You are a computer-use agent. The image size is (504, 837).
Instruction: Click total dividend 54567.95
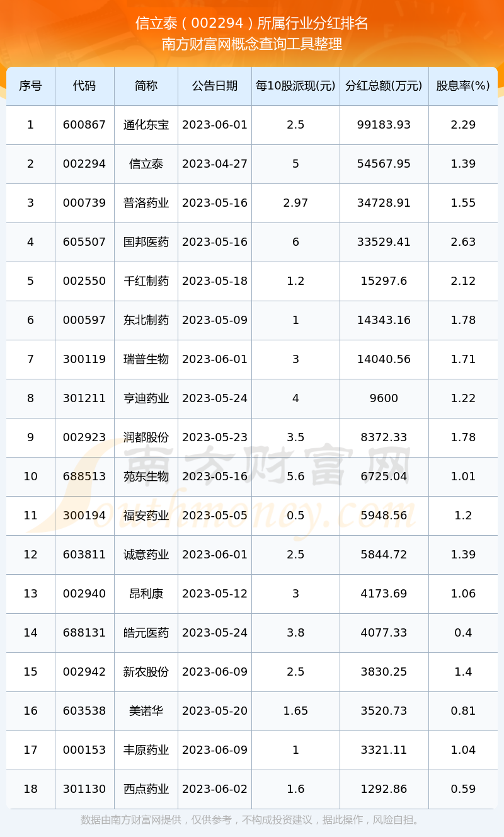pos(384,164)
